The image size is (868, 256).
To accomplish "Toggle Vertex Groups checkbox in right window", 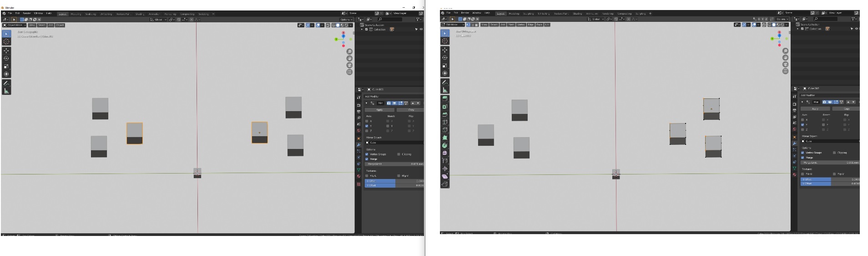I will tap(802, 153).
